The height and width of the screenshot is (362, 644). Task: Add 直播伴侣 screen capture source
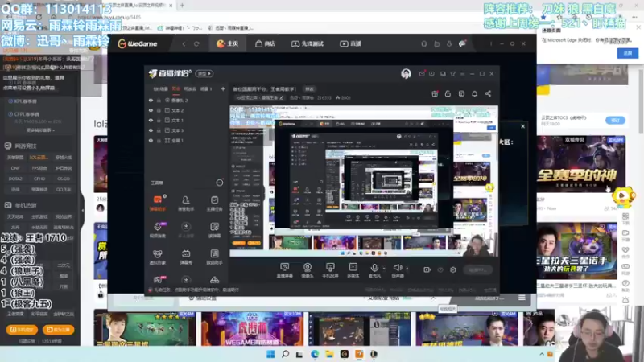click(284, 270)
